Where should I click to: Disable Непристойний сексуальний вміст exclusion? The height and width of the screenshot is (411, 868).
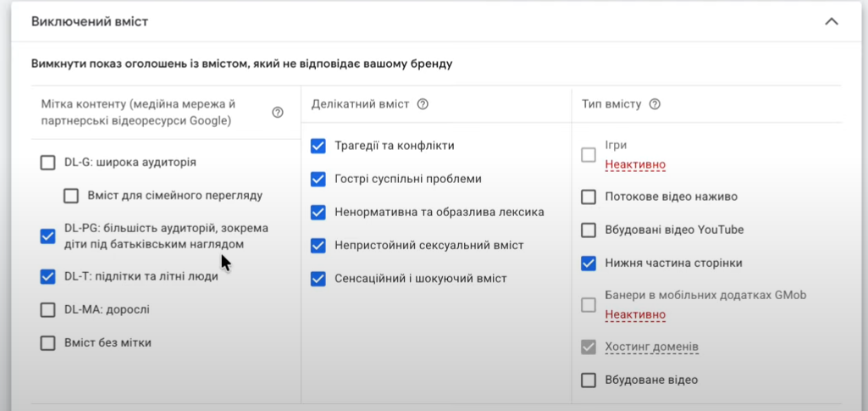click(318, 246)
